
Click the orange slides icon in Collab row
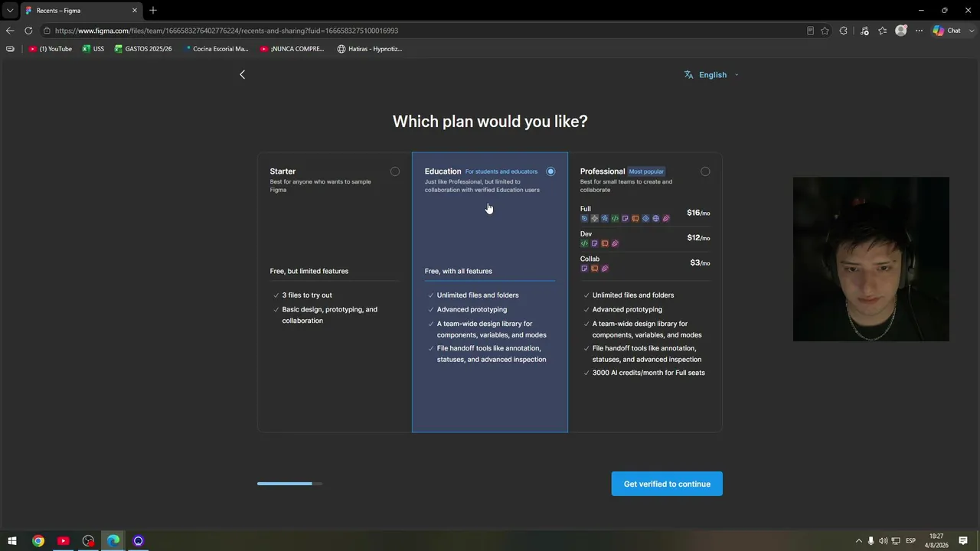(x=594, y=269)
